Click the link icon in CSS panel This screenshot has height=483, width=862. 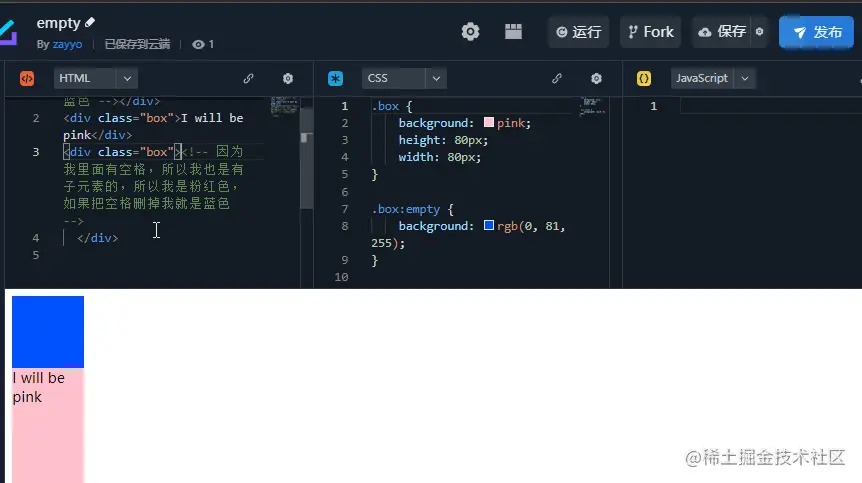click(x=557, y=79)
